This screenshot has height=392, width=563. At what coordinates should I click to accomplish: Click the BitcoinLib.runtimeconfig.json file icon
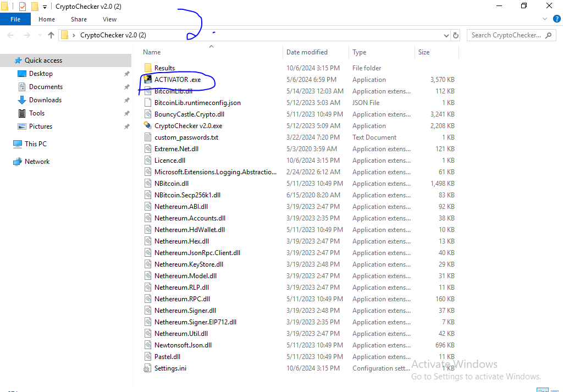(x=147, y=103)
